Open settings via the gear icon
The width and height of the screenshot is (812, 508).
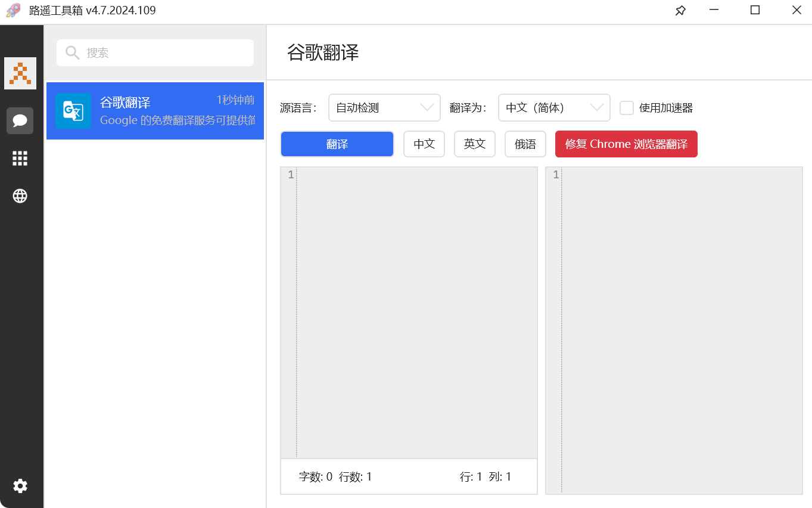[x=20, y=486]
